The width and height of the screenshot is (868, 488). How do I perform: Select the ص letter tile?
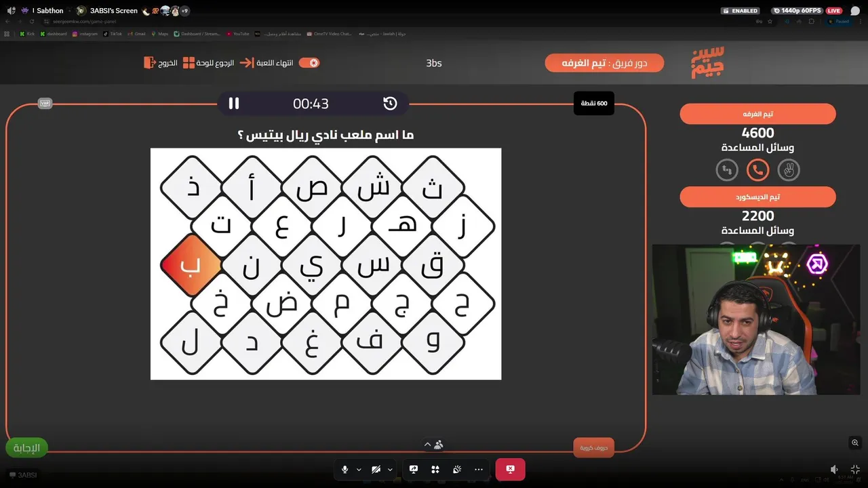(312, 188)
